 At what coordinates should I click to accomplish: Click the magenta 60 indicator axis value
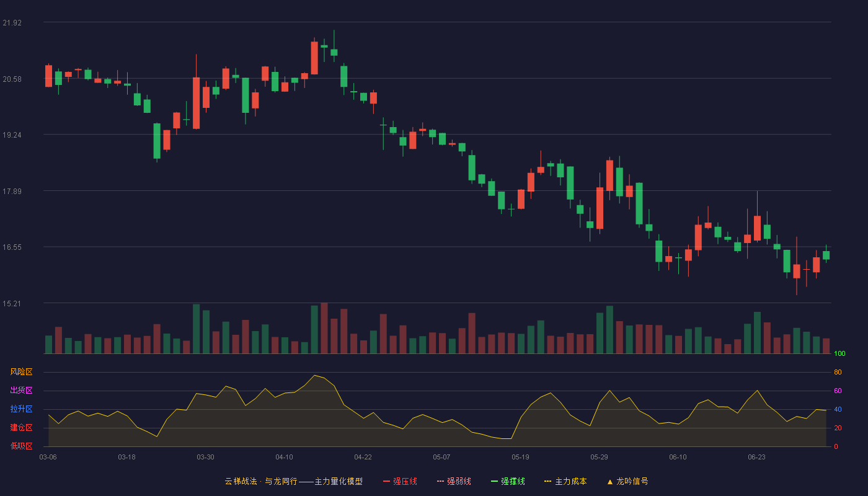click(x=838, y=391)
